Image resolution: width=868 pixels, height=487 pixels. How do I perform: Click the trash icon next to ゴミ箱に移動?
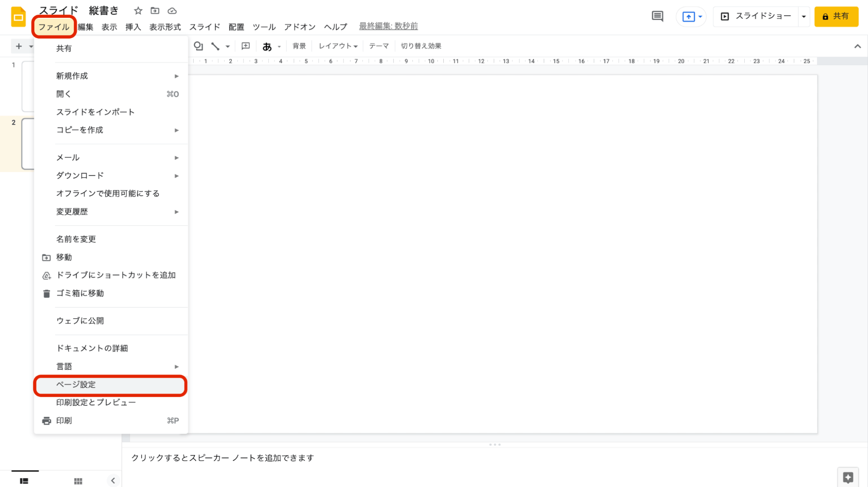(x=46, y=294)
